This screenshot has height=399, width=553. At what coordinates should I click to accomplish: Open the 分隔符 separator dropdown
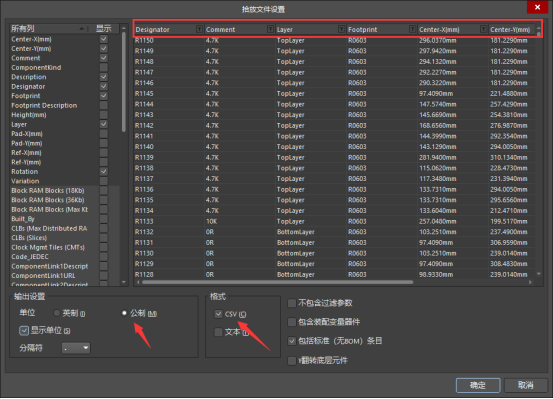pos(76,348)
